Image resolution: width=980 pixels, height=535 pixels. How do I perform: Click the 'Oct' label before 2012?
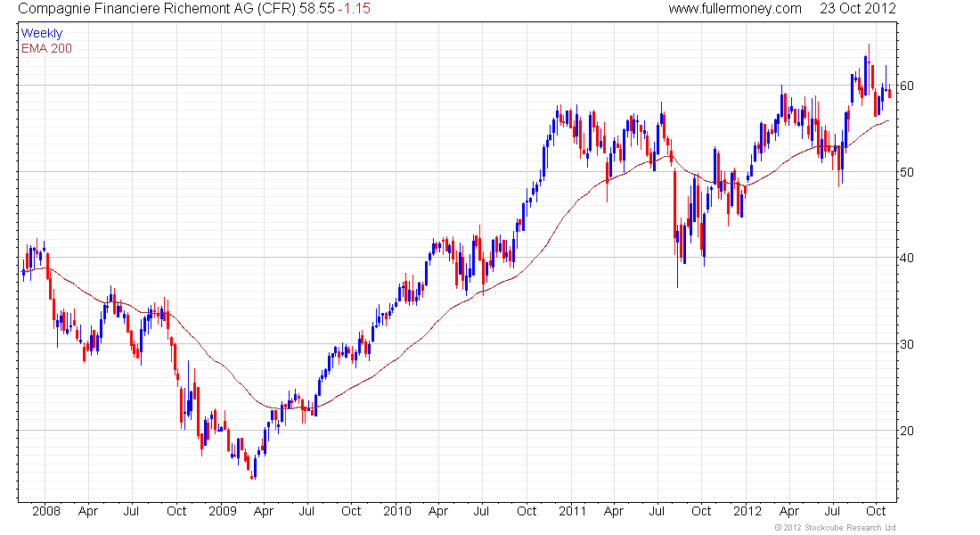pos(701,511)
